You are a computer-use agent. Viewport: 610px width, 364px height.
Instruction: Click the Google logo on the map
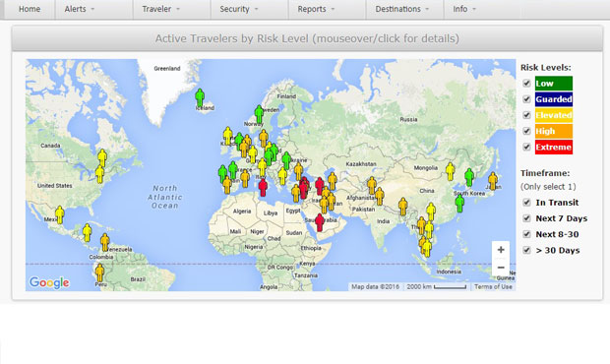click(x=49, y=282)
